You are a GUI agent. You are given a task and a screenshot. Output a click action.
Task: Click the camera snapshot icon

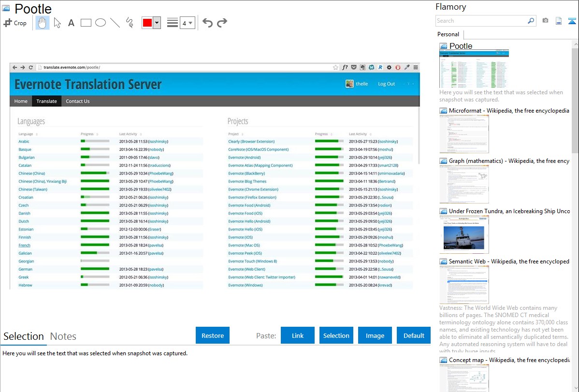[x=545, y=21]
